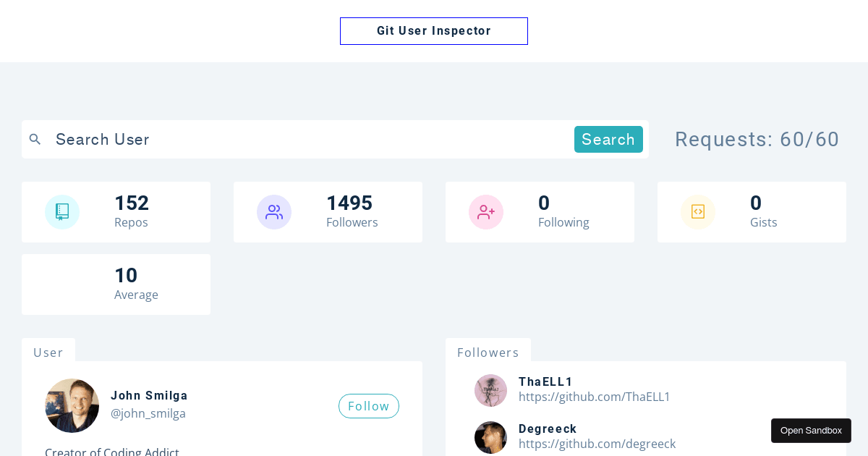The height and width of the screenshot is (456, 868).
Task: Click the Search button
Action: (x=608, y=139)
